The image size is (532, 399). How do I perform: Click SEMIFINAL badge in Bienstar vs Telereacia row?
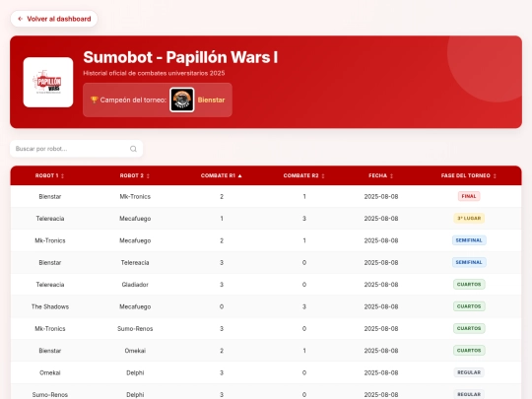pos(469,262)
